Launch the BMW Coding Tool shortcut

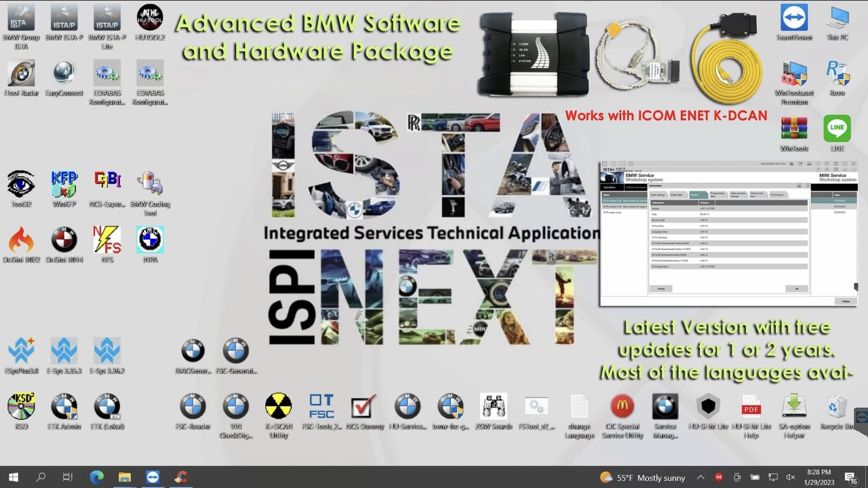tap(150, 184)
